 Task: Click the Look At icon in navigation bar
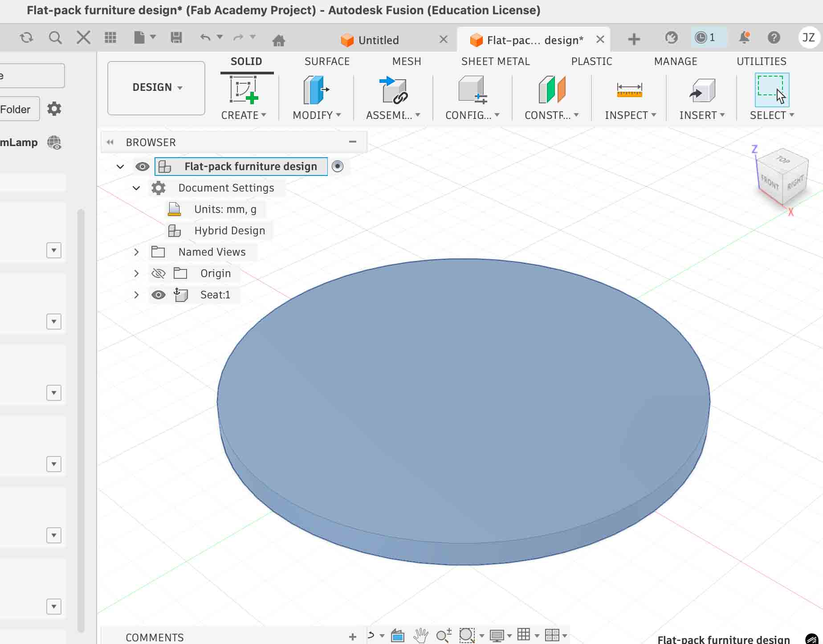(398, 636)
